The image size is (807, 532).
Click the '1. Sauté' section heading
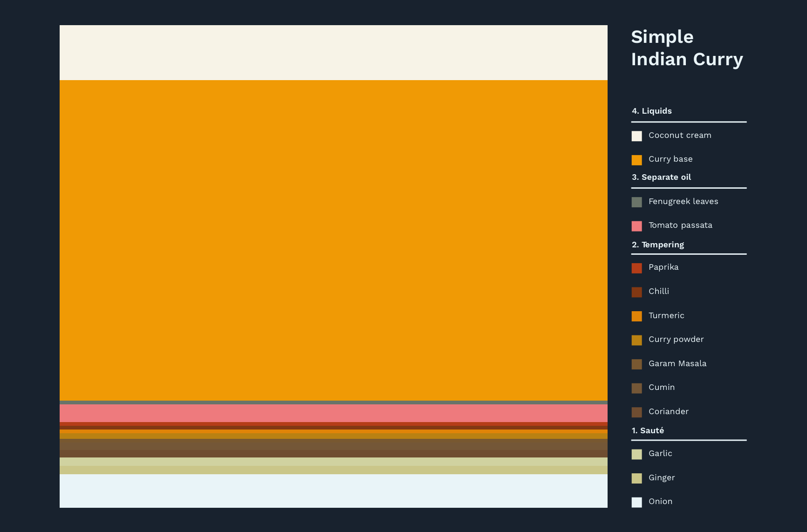(648, 430)
